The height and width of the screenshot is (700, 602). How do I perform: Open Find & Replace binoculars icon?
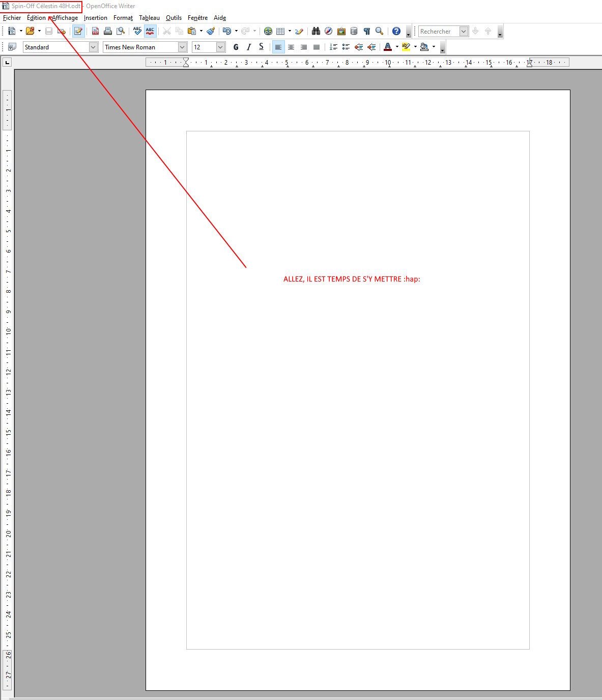316,31
